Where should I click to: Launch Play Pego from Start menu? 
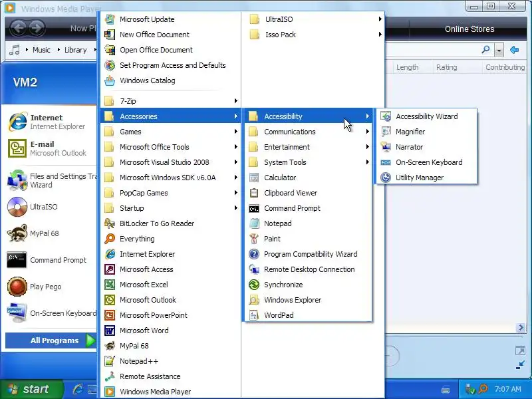coord(51,287)
